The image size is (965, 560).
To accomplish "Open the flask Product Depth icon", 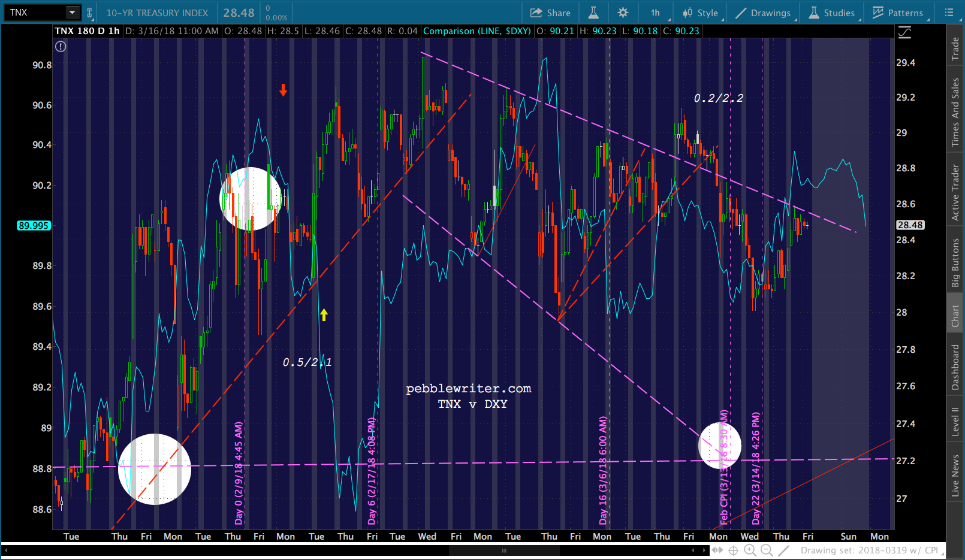I will pyautogui.click(x=593, y=13).
